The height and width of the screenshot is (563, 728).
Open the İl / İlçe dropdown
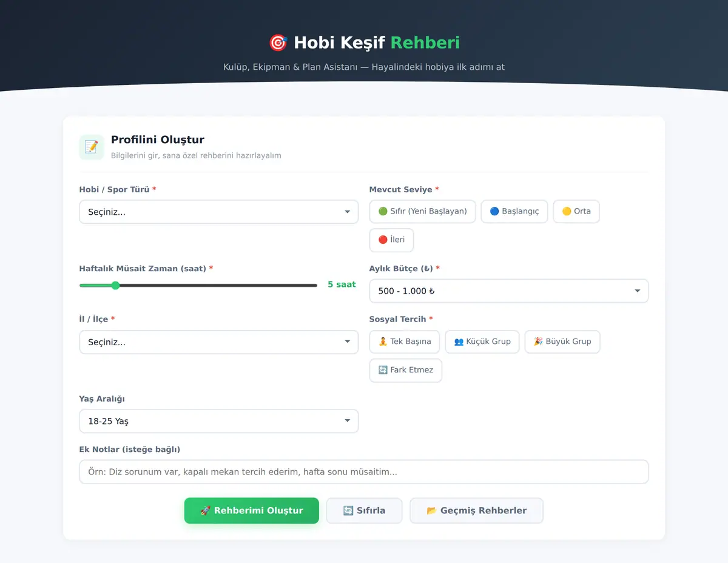(x=219, y=342)
